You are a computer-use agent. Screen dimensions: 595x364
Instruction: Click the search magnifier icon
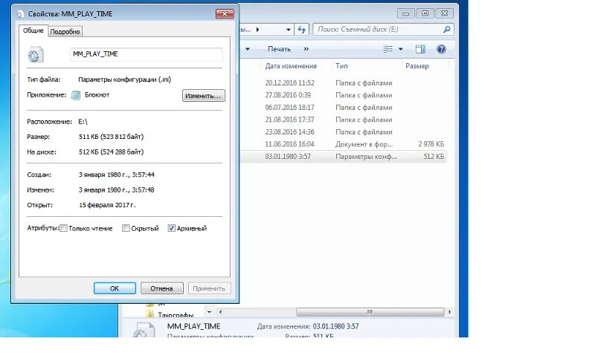click(x=447, y=29)
